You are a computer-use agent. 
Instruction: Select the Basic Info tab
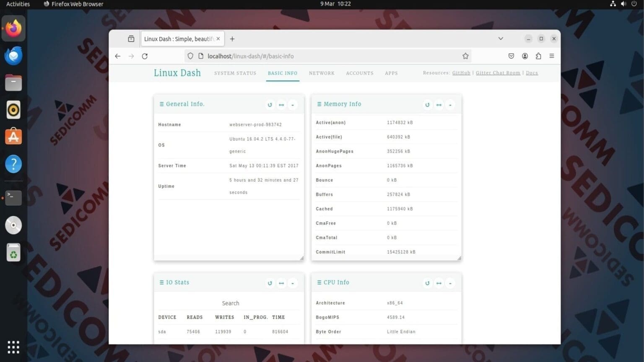click(x=283, y=73)
